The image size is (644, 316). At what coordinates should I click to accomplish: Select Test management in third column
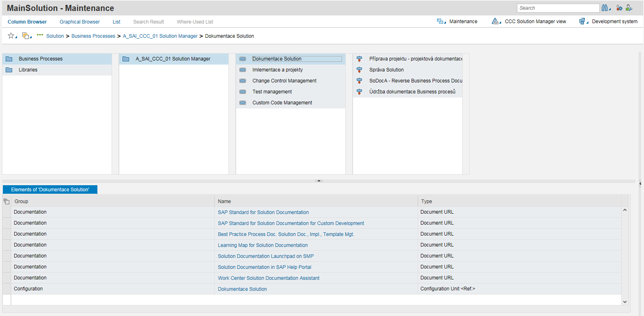coord(291,92)
